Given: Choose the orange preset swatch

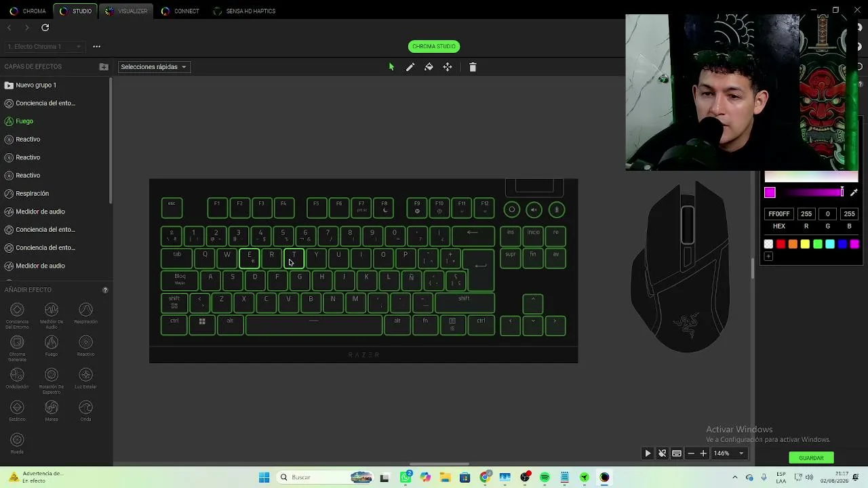Looking at the screenshot, I should pos(793,244).
